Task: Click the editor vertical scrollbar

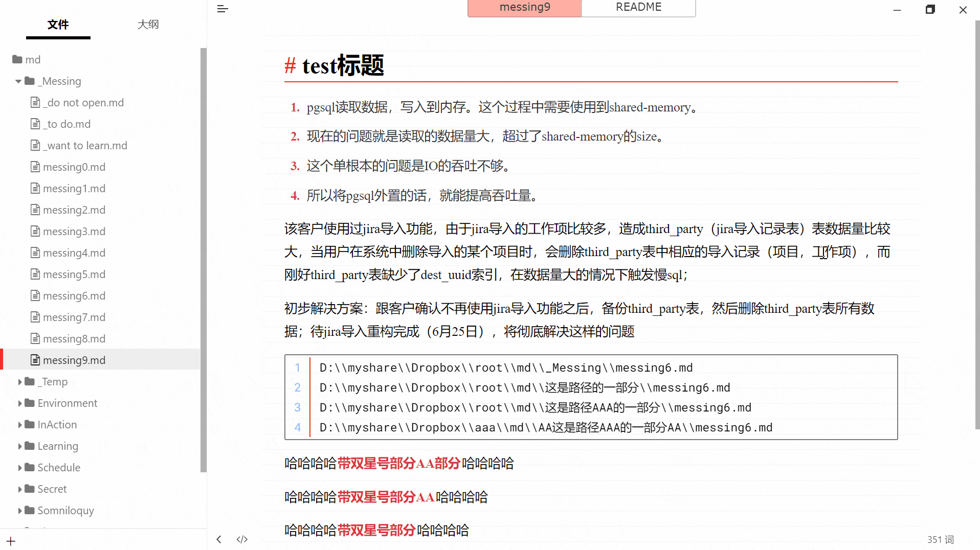Action: [x=977, y=225]
